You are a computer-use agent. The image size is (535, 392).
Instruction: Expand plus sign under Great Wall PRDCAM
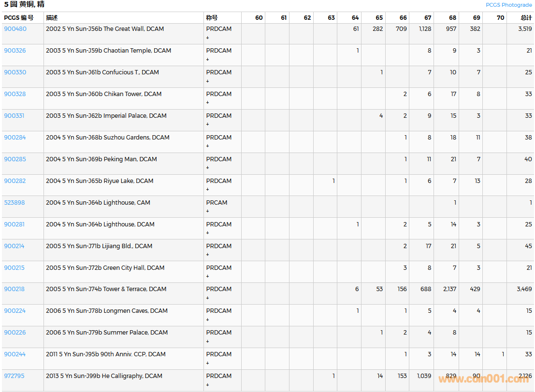pos(208,38)
